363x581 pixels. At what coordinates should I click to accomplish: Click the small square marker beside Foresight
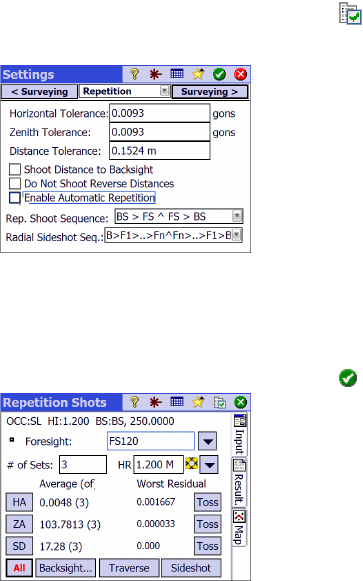click(12, 440)
